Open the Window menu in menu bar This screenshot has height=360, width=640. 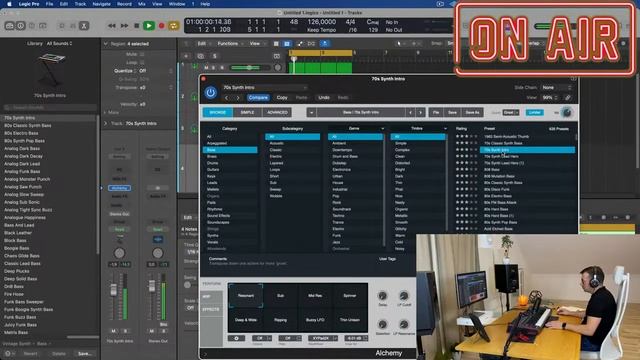click(x=177, y=4)
